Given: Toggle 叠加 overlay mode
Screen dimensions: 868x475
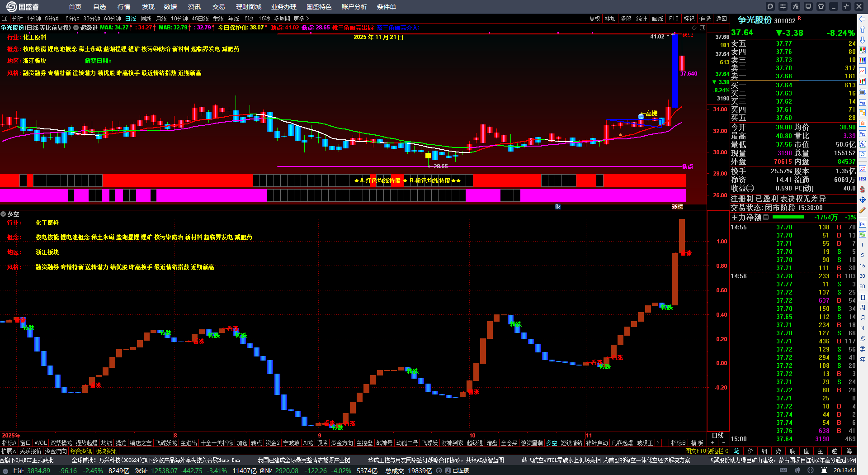Looking at the screenshot, I should click(610, 19).
